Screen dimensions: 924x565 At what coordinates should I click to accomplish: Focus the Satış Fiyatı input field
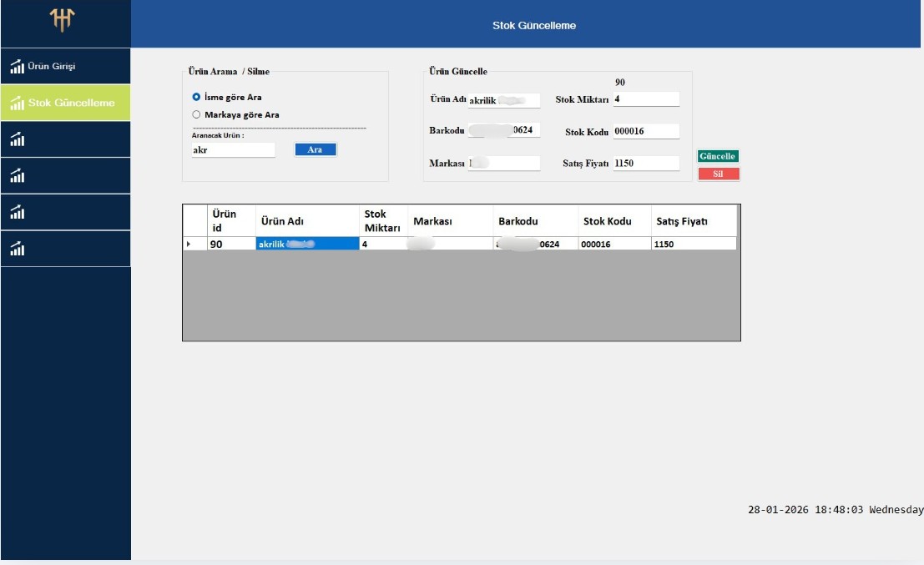point(645,164)
